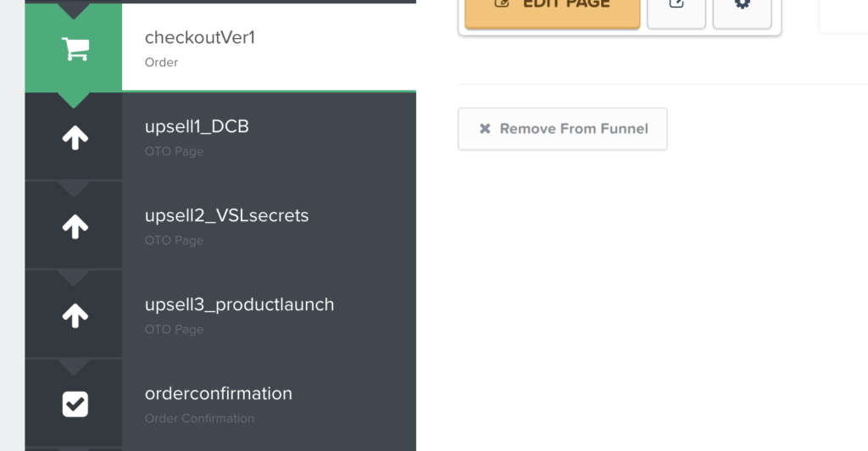Select the checkoutVer1 funnel step
868x451 pixels.
coord(220,47)
